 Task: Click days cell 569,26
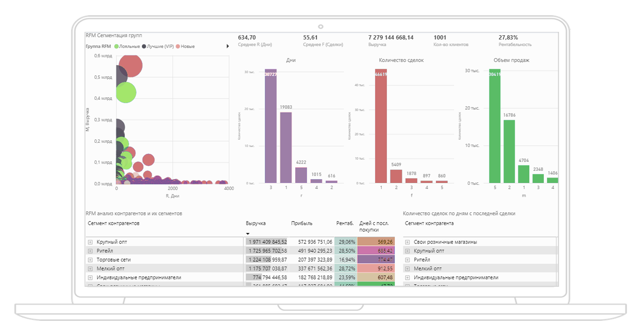(x=376, y=242)
